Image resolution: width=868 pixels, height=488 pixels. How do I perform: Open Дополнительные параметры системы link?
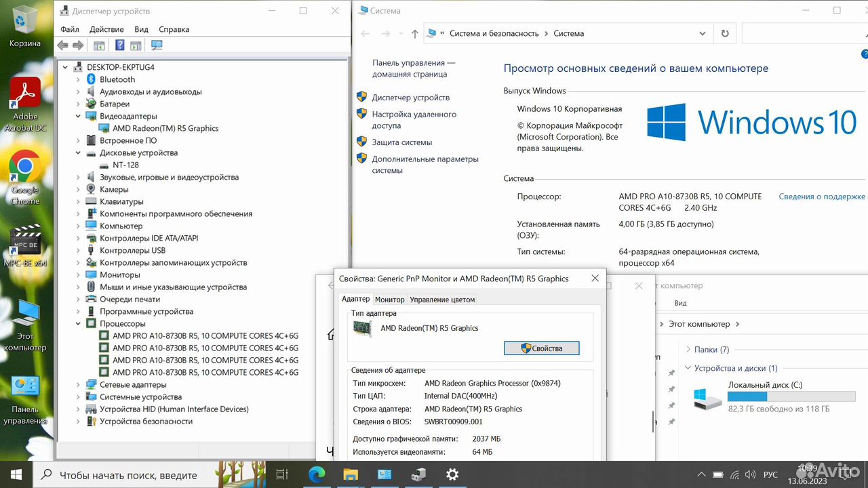(x=425, y=165)
